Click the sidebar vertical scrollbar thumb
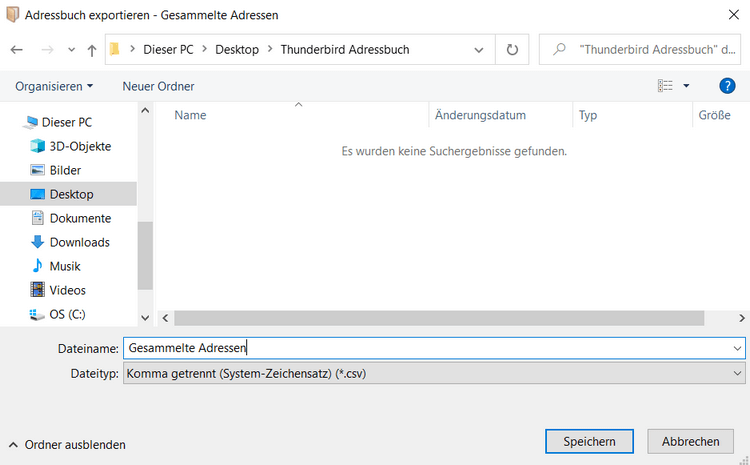This screenshot has width=750, height=465. pyautogui.click(x=145, y=255)
